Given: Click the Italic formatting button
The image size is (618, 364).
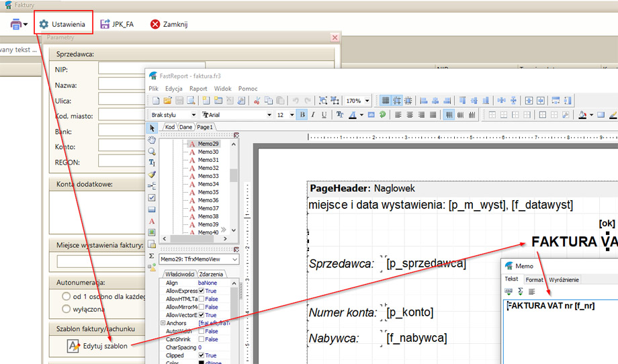Looking at the screenshot, I should (x=313, y=115).
